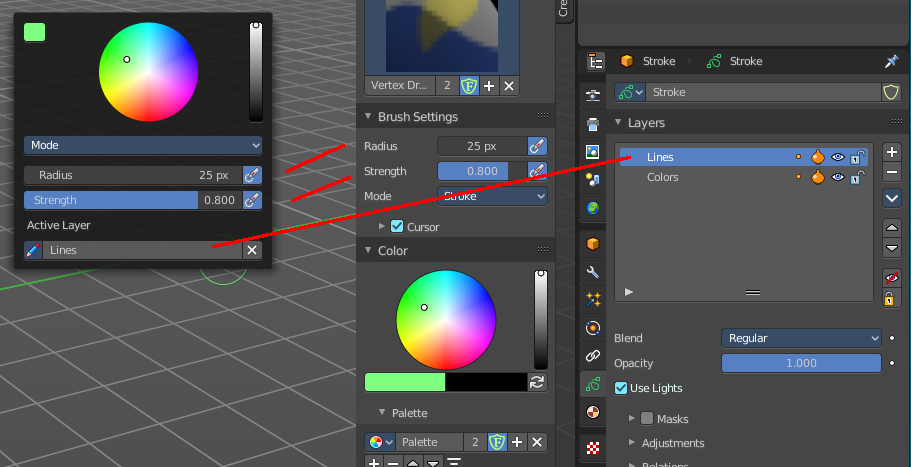
Task: Open the Physics properties tab
Action: (593, 328)
